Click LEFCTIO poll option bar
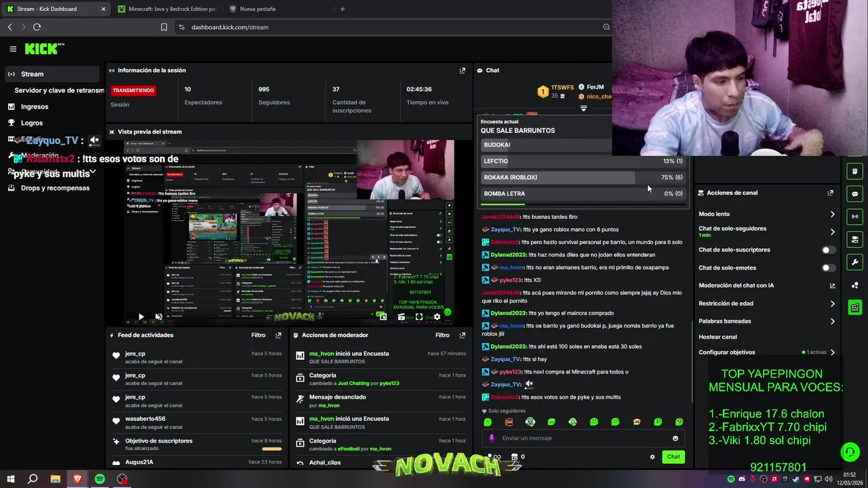 coord(583,161)
